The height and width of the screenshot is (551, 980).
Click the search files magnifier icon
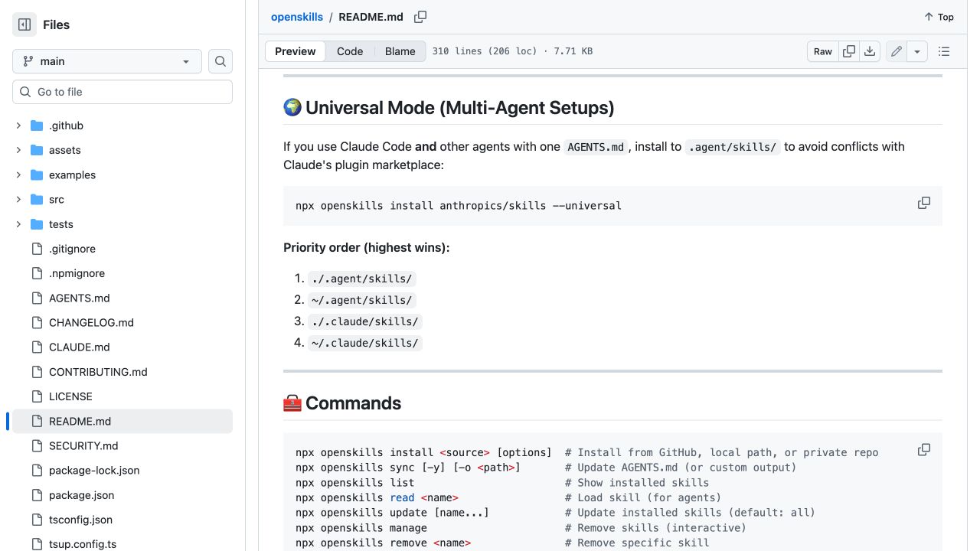(x=220, y=61)
